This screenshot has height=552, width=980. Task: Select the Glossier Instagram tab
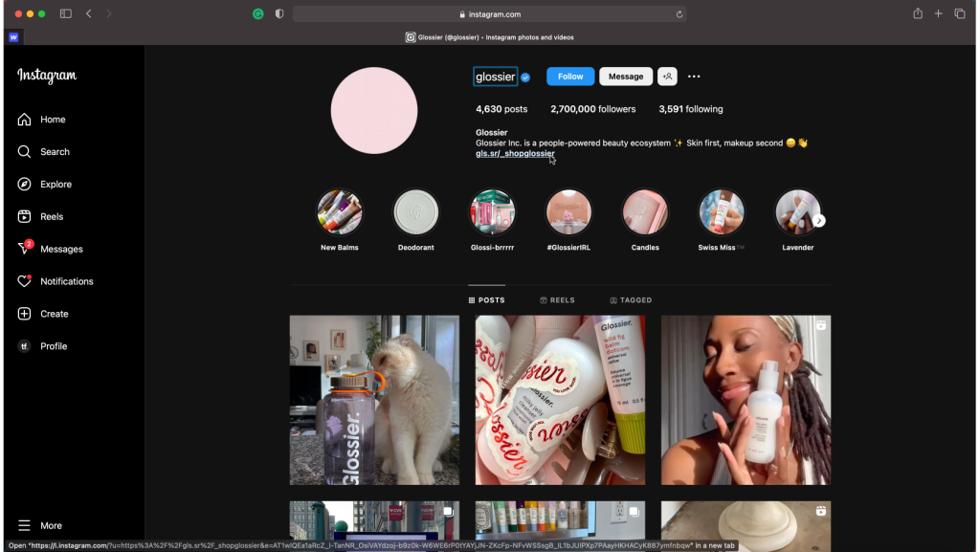tap(490, 37)
